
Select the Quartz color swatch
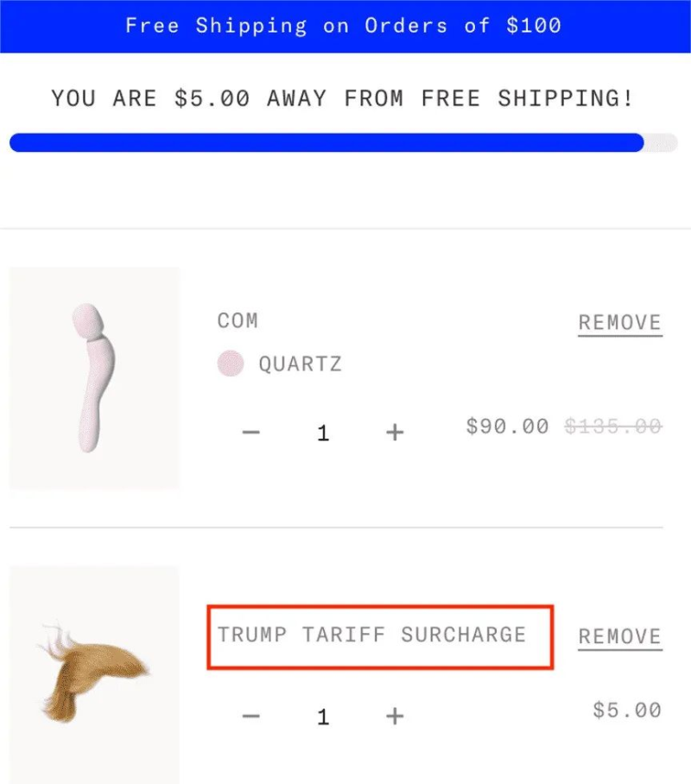tap(230, 364)
